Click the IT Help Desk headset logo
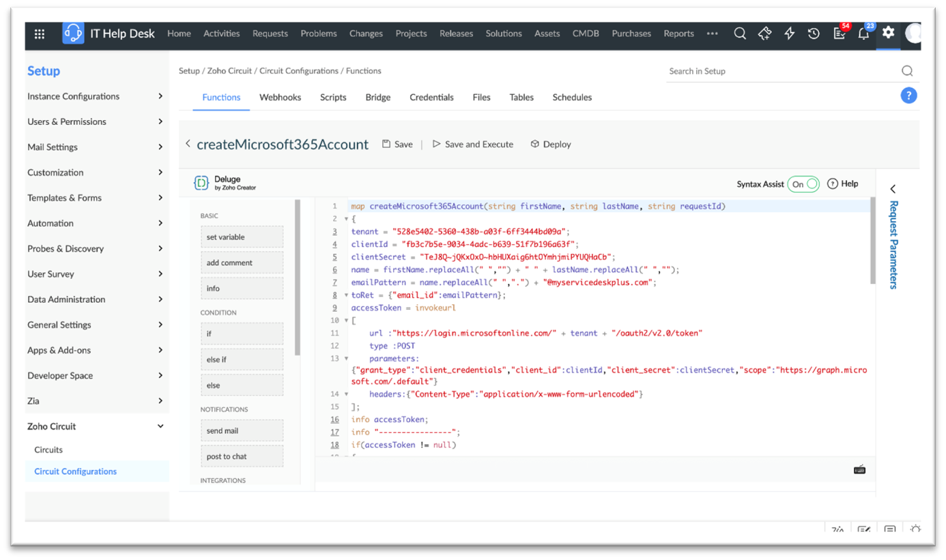This screenshot has height=560, width=946. pos(73,33)
